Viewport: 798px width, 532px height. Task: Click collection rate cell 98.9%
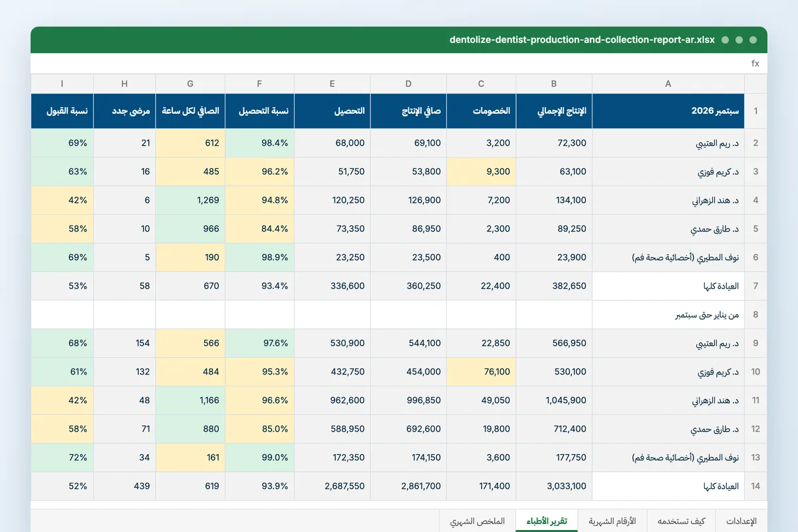pos(259,257)
